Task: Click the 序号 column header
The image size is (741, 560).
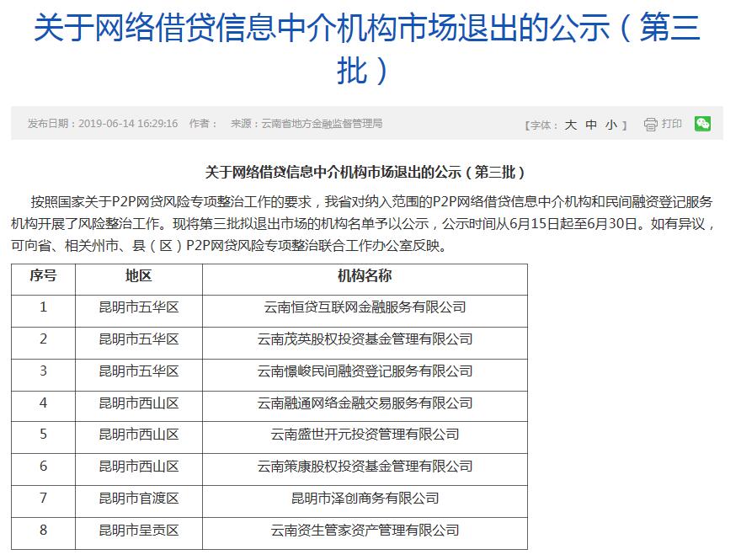Action: click(43, 276)
